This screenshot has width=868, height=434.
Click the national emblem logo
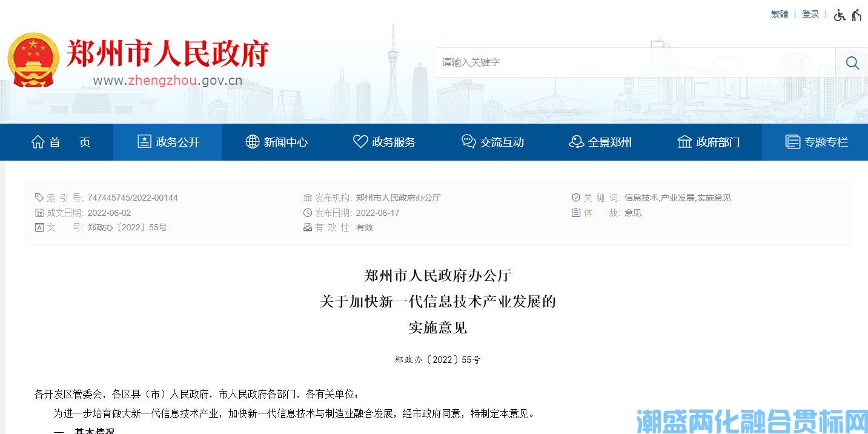point(33,59)
